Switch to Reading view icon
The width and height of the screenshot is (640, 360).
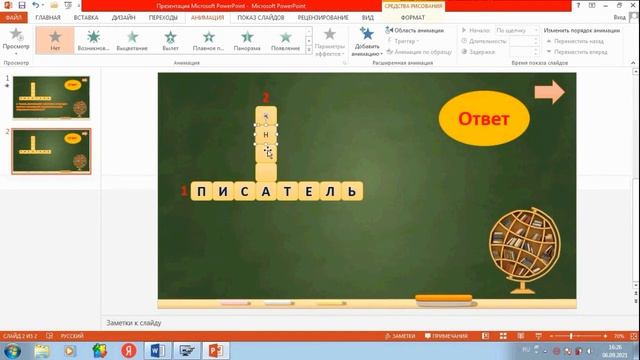[x=521, y=336]
